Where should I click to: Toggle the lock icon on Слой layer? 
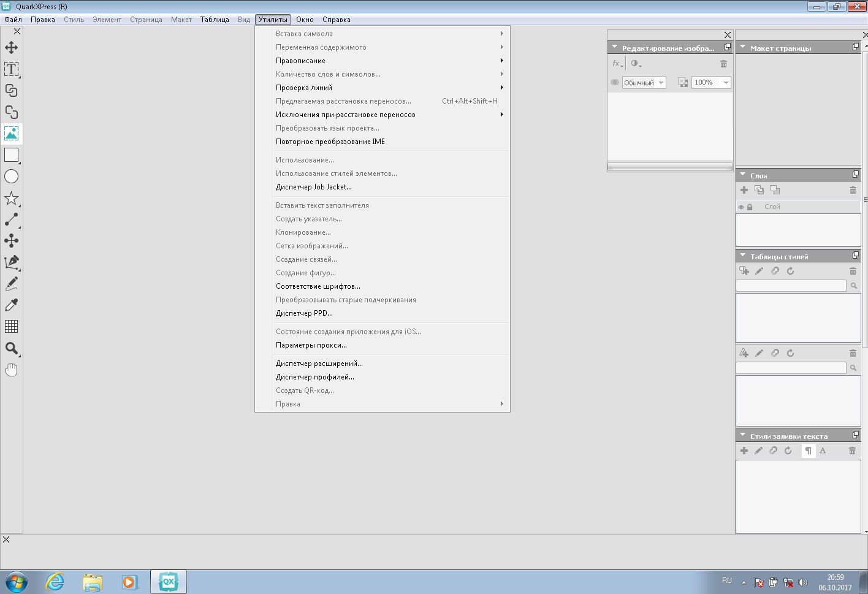pos(750,207)
